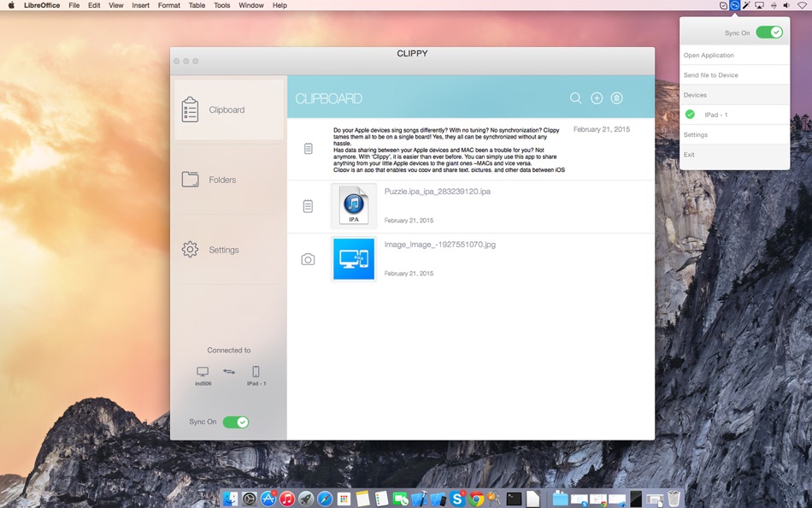The height and width of the screenshot is (508, 812).
Task: Open Finder from the dock
Action: point(230,499)
